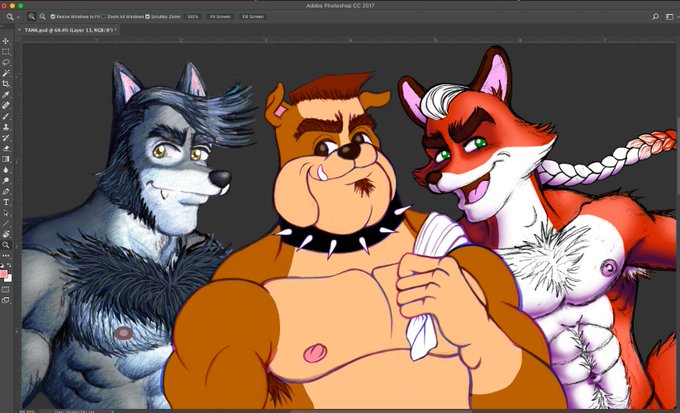The height and width of the screenshot is (413, 680).
Task: Click the Fill Screen button
Action: [x=253, y=16]
